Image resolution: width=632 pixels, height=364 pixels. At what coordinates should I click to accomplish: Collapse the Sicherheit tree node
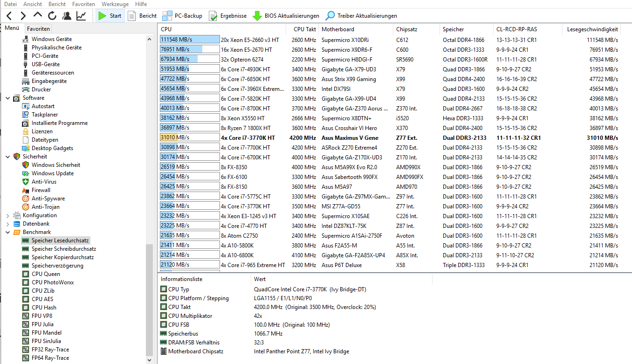[x=7, y=157]
